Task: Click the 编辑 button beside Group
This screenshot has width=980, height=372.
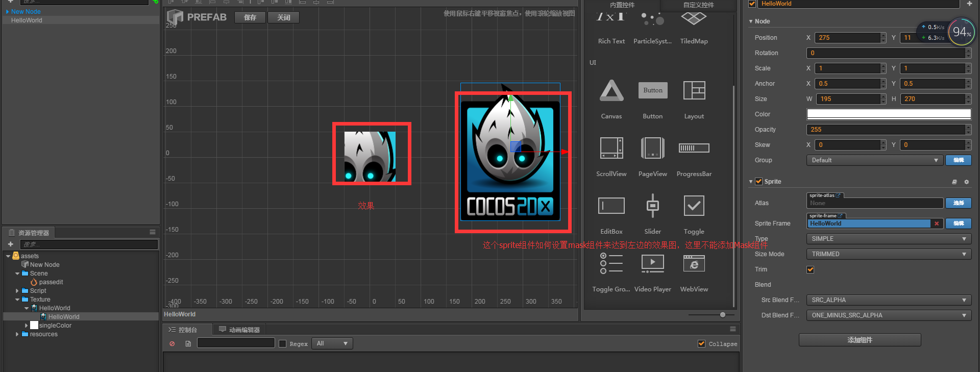Action: [959, 160]
